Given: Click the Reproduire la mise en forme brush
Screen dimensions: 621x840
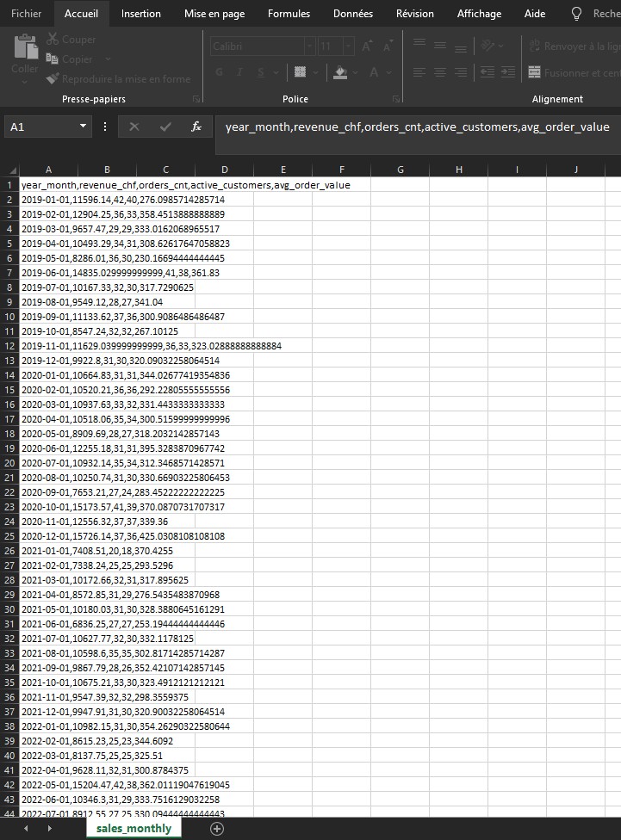Looking at the screenshot, I should [53, 79].
